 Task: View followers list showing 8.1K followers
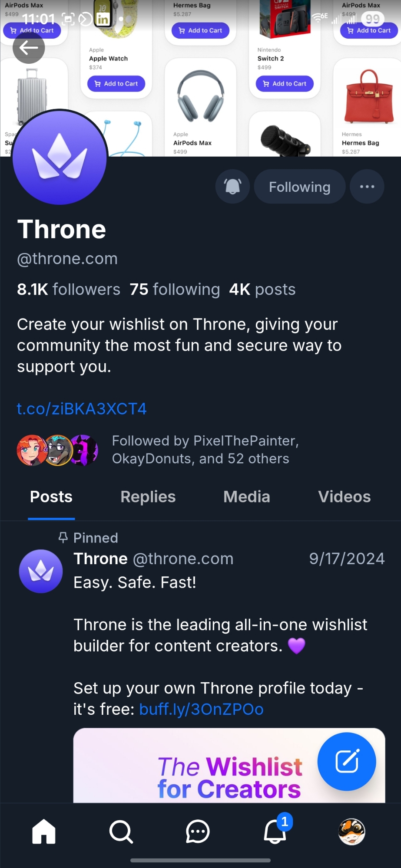[x=69, y=289]
